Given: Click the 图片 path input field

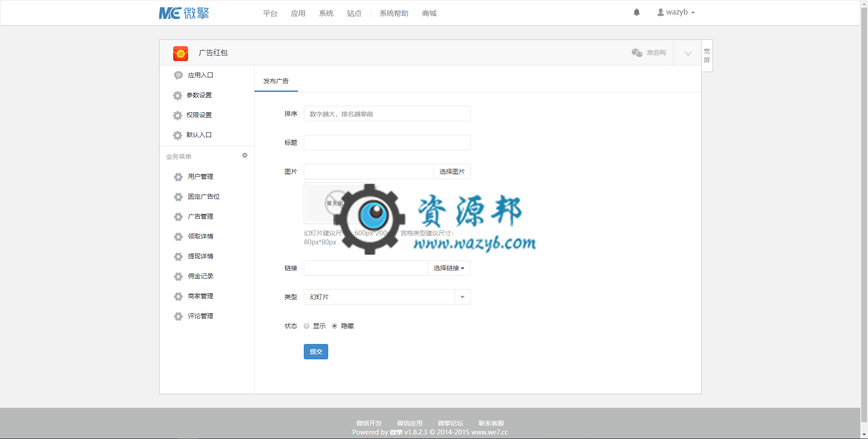Looking at the screenshot, I should click(369, 172).
